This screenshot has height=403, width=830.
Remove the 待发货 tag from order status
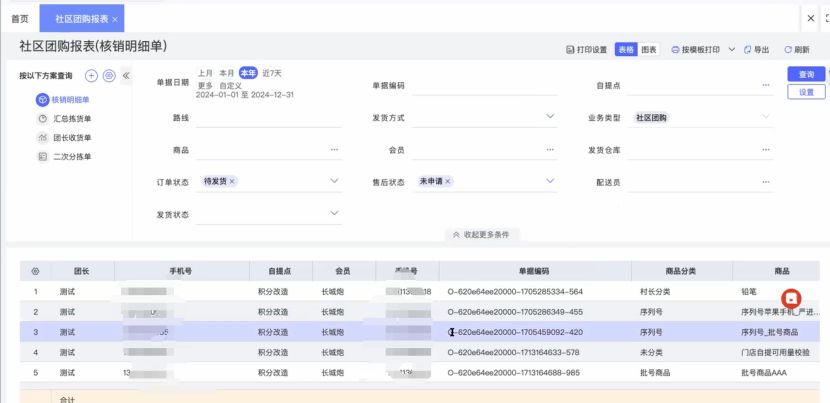[233, 182]
